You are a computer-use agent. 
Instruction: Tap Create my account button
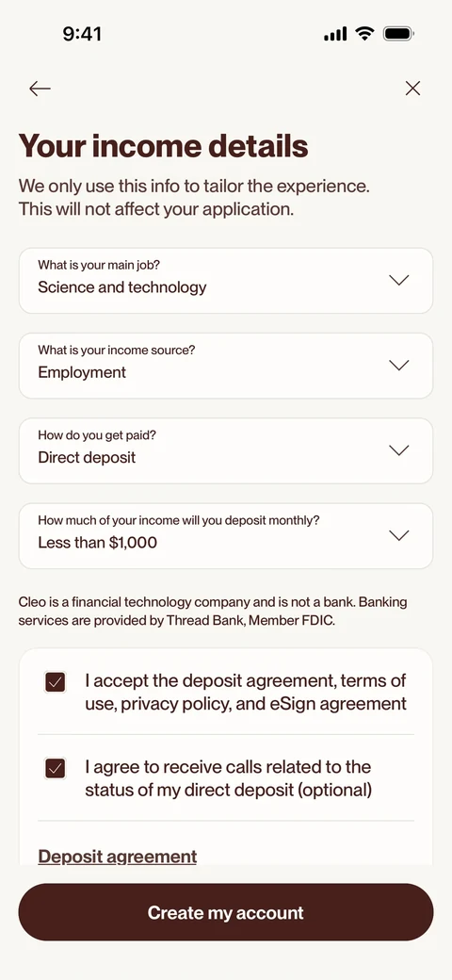(226, 912)
